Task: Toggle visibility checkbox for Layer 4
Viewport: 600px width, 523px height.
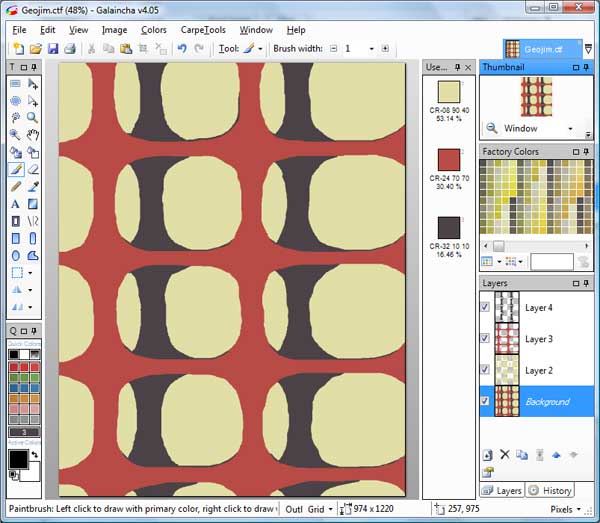Action: click(x=486, y=308)
